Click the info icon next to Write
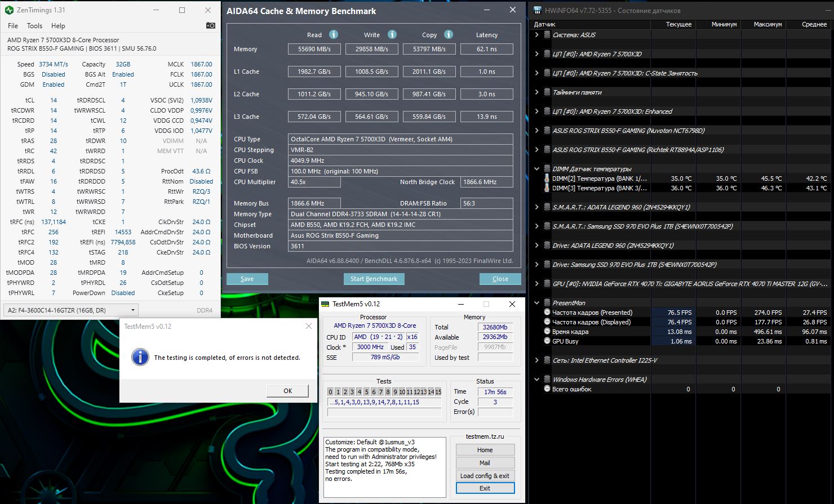This screenshot has width=834, height=504. (392, 34)
